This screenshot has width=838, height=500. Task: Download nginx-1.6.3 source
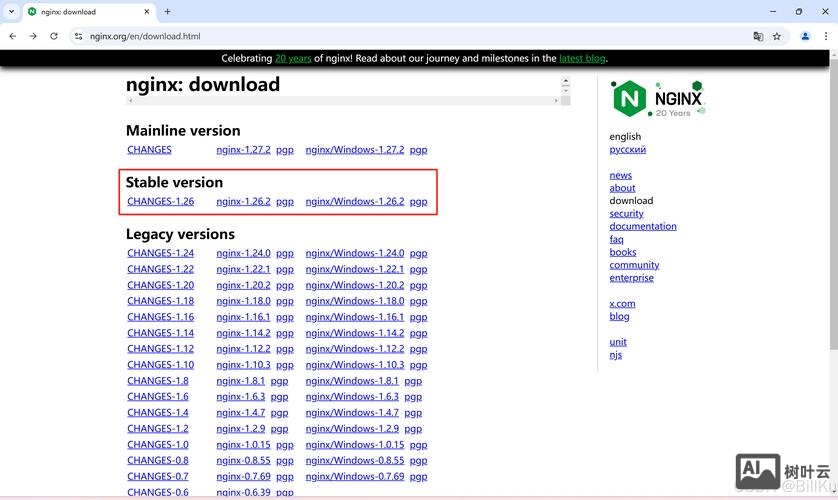[240, 397]
